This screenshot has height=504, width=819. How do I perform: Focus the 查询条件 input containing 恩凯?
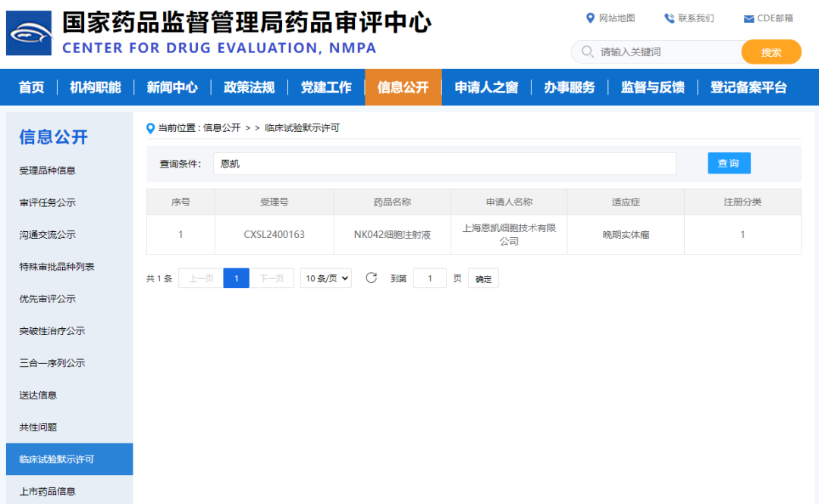tap(444, 164)
